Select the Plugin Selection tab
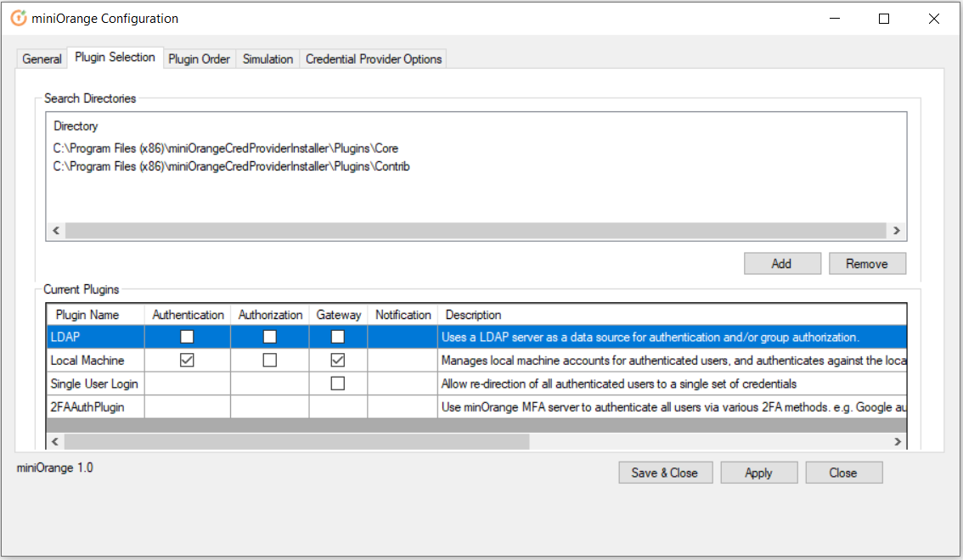963x560 pixels. (115, 57)
